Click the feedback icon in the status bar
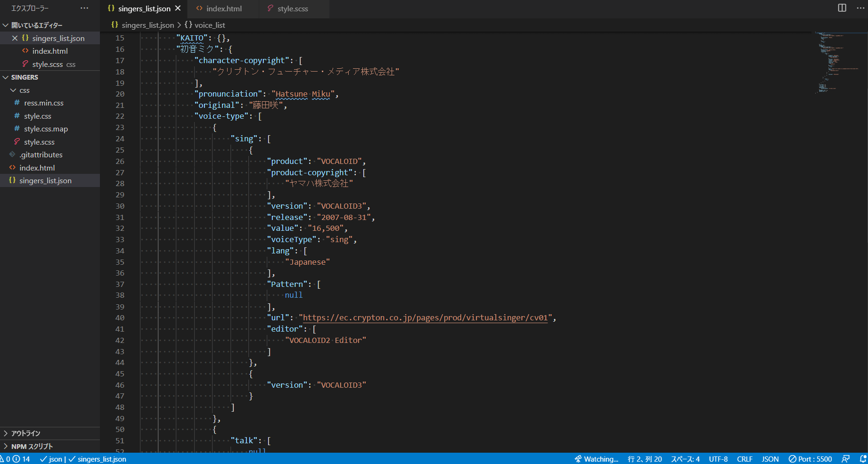Viewport: 868px width, 464px height. 846,459
